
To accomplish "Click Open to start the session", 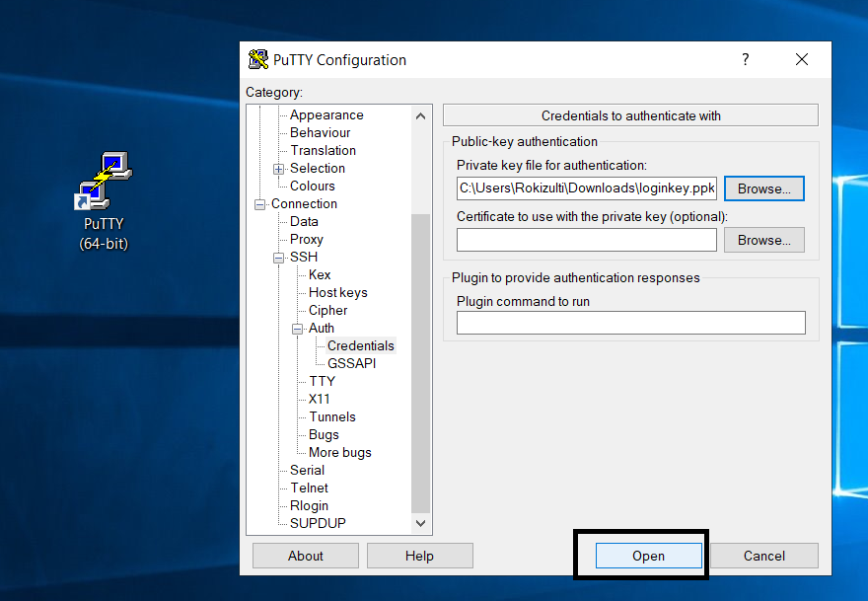I will point(649,556).
